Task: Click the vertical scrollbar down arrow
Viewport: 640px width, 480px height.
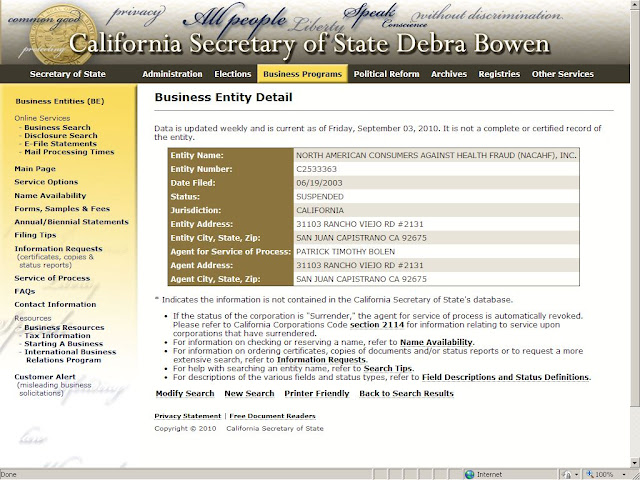Action: point(635,463)
